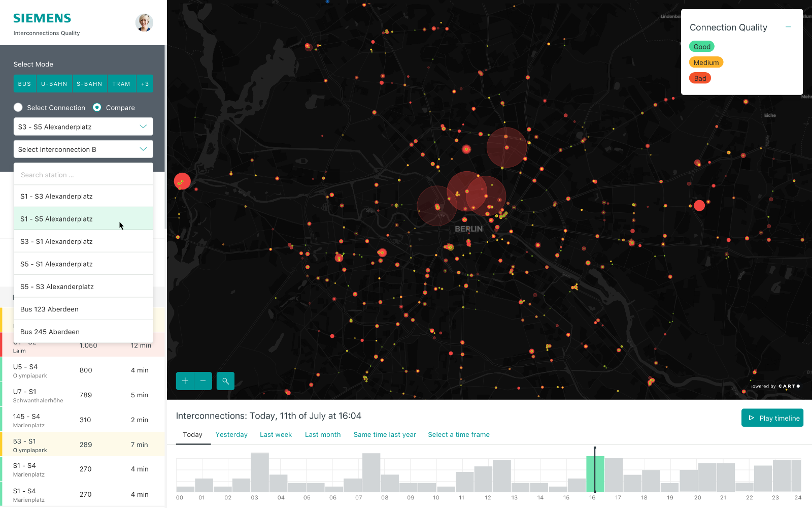
Task: Select the U5 - S4 Olympiapark row
Action: (x=82, y=370)
